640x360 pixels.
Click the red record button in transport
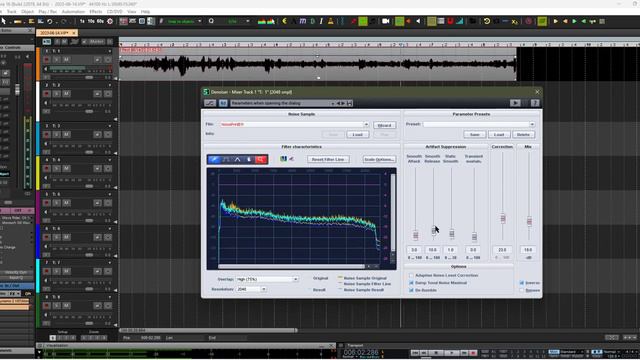(x=473, y=353)
